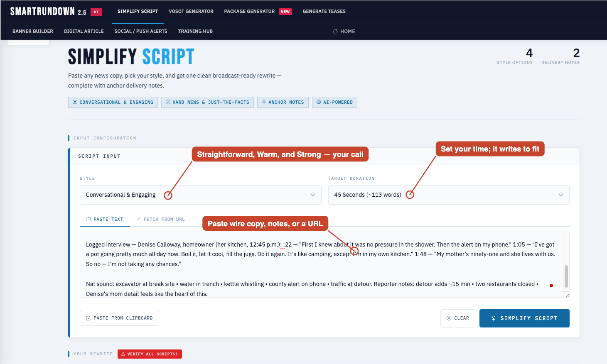Click the Clear button
Viewport: 607px width, 364px height.
click(x=458, y=318)
